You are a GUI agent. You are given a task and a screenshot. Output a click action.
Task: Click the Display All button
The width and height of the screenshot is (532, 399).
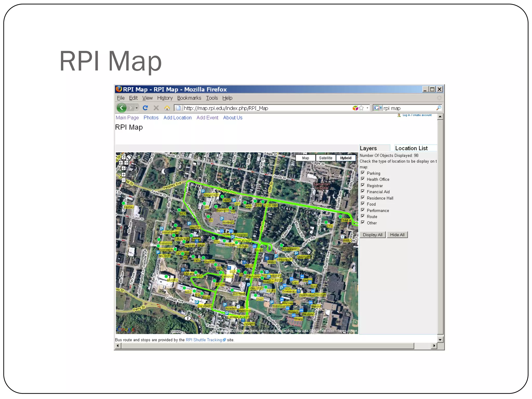[x=373, y=235]
